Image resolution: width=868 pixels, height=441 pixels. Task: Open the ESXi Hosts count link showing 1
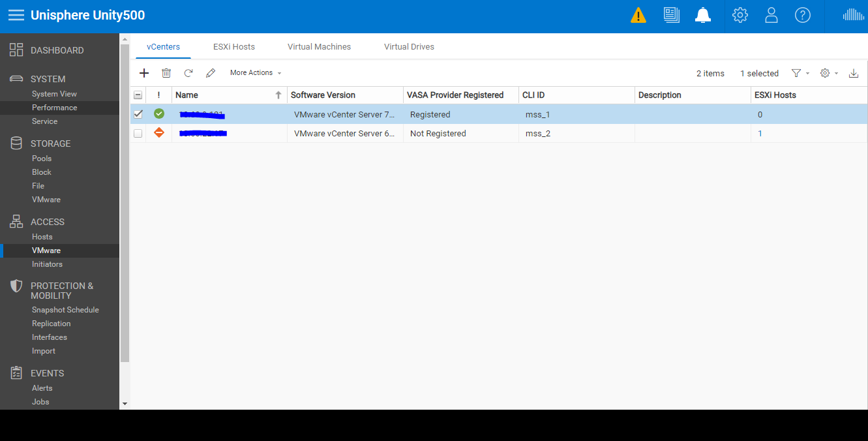pos(760,133)
